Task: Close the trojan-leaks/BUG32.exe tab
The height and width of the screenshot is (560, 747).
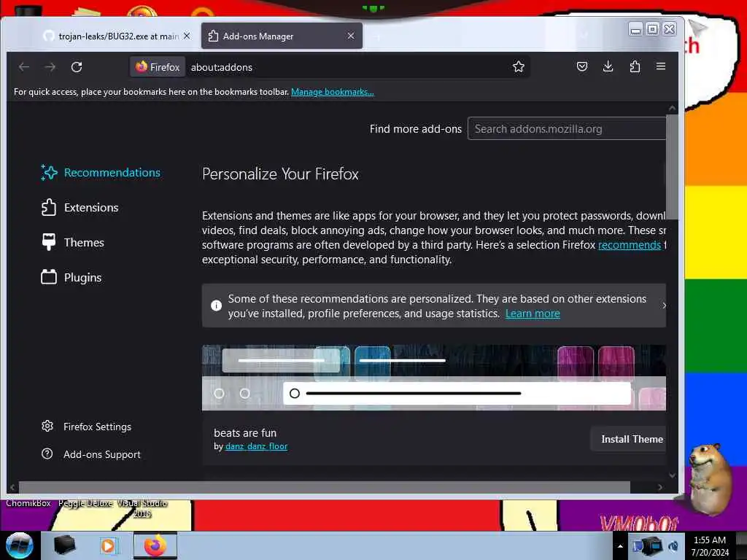Action: [x=187, y=36]
